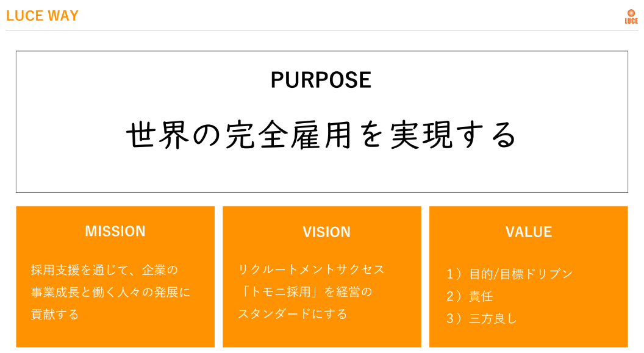Click the text スタンダードにする

coord(292,315)
